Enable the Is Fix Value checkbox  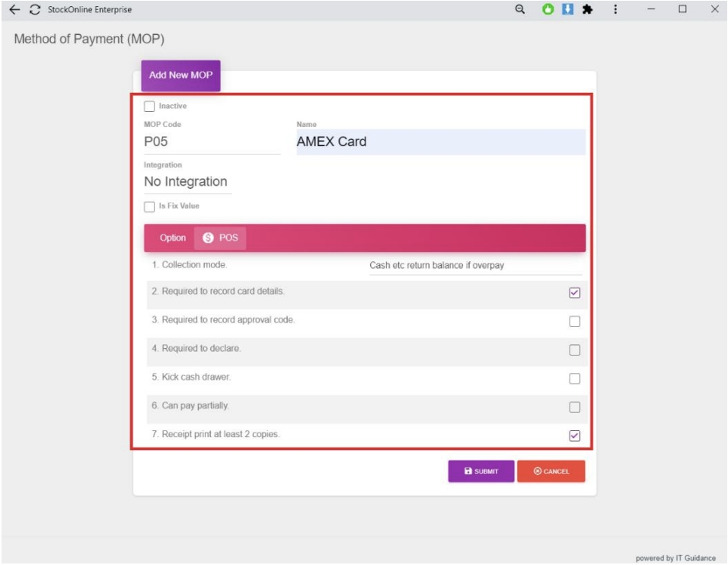pyautogui.click(x=149, y=206)
